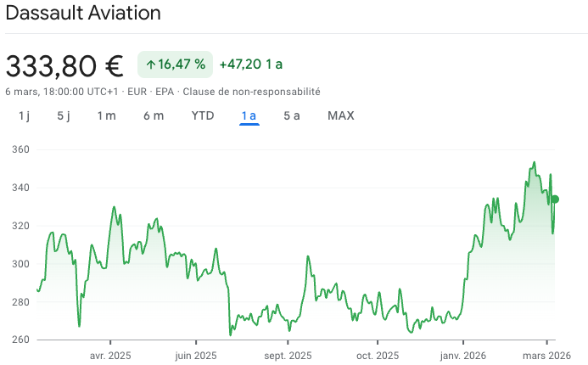
Task: Click the 360 y-axis label
Action: (20, 149)
